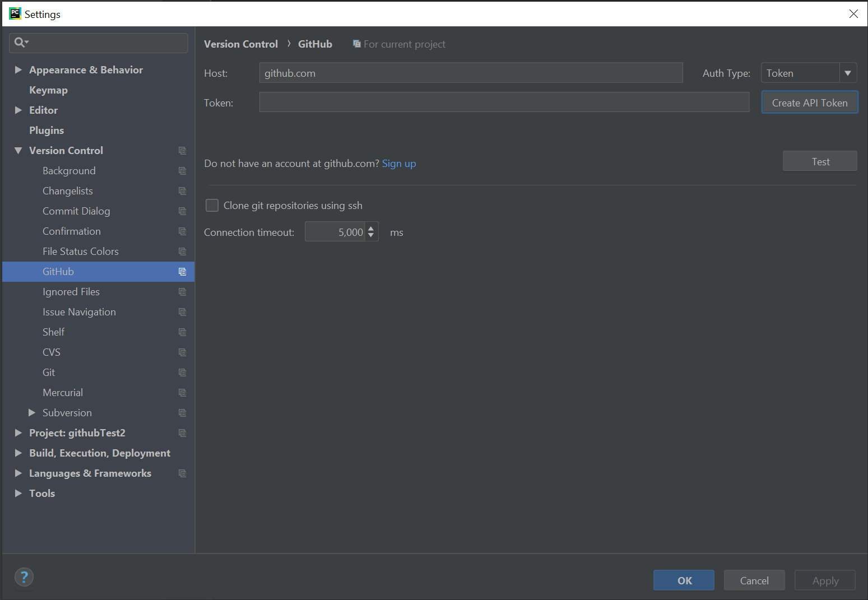This screenshot has width=868, height=600.
Task: Enable Clone git repositories using ssh
Action: point(212,206)
